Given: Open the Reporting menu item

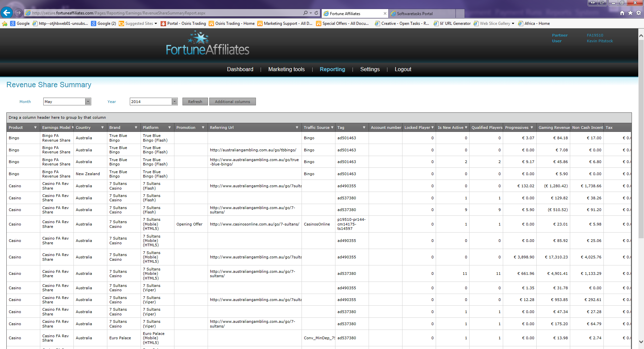Looking at the screenshot, I should coord(332,69).
